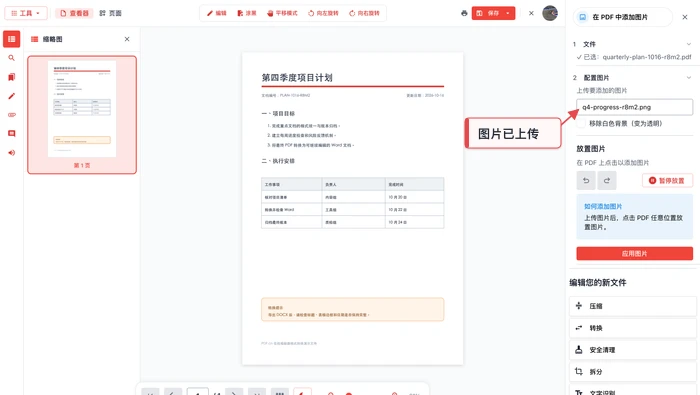
Task: Click the 一、项目目标 heading in the document
Action: [278, 113]
